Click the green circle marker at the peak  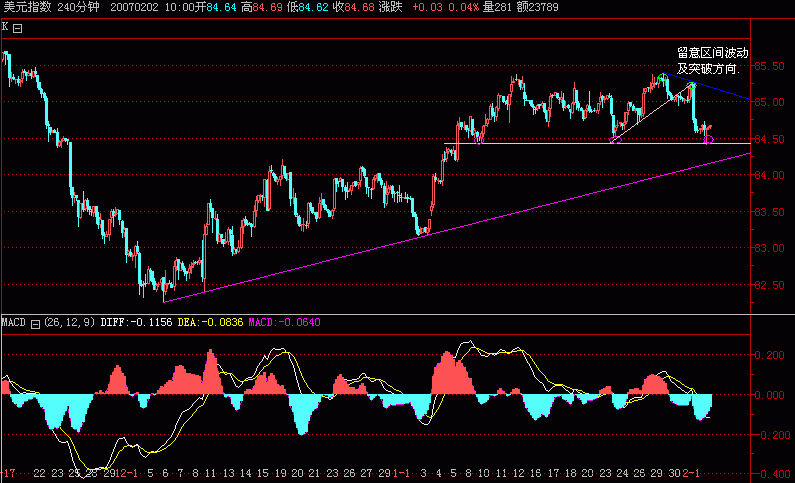[663, 78]
